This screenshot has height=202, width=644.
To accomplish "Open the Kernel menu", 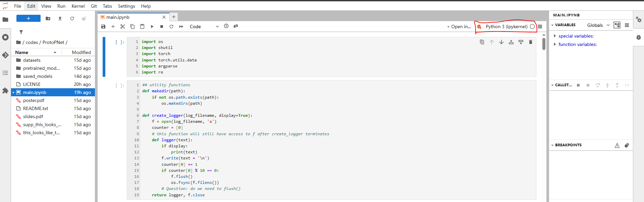I will click(78, 6).
